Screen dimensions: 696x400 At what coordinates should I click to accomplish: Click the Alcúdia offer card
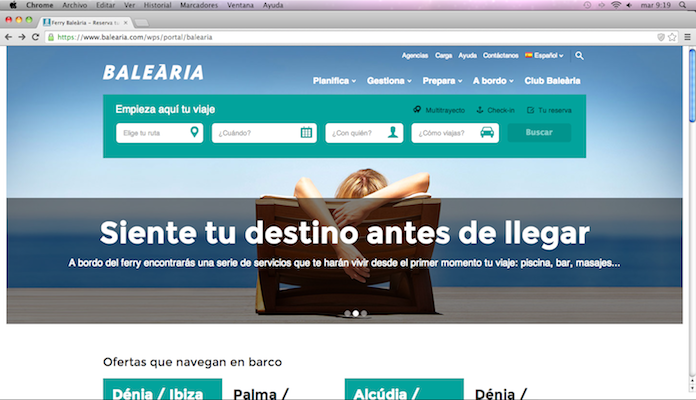click(x=404, y=389)
